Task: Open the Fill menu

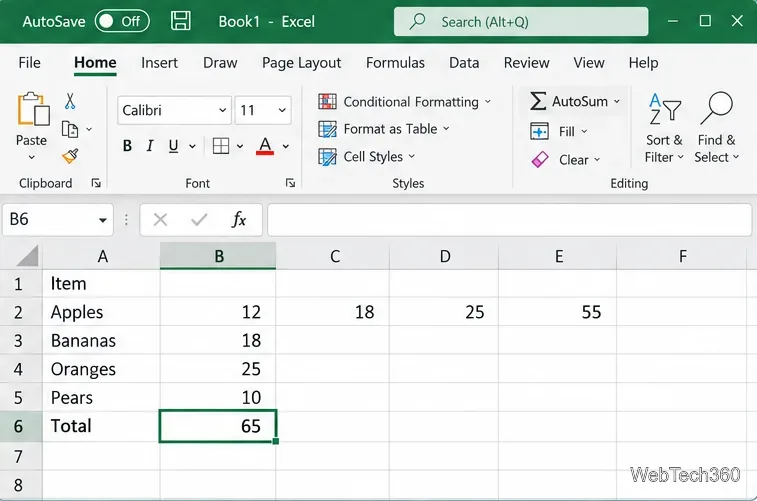Action: [x=559, y=131]
